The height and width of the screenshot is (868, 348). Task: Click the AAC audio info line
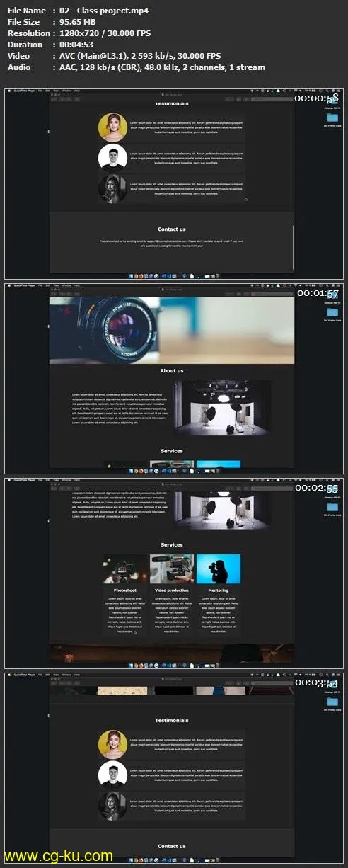[x=163, y=67]
